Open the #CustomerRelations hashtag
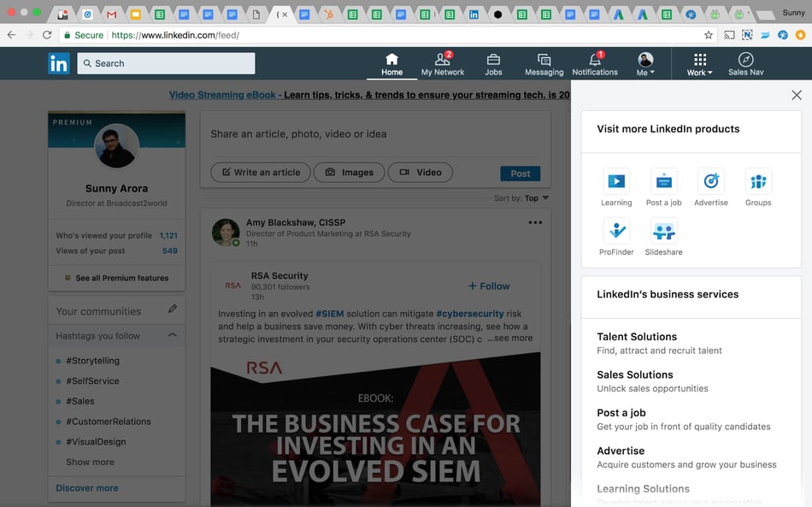The image size is (812, 507). 109,422
